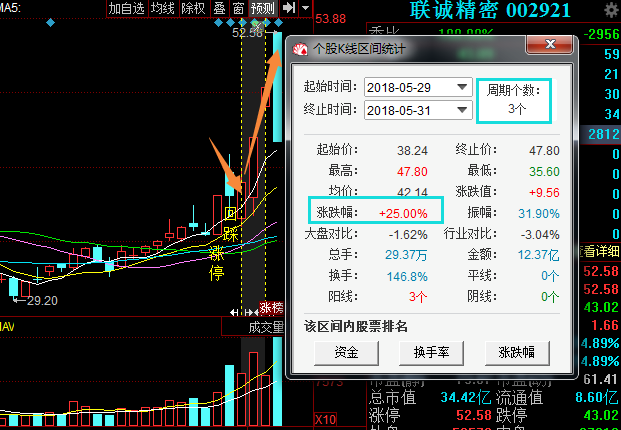Image resolution: width=621 pixels, height=430 pixels.
Task: Click the 8.60亿 流通值 value
Action: (597, 397)
